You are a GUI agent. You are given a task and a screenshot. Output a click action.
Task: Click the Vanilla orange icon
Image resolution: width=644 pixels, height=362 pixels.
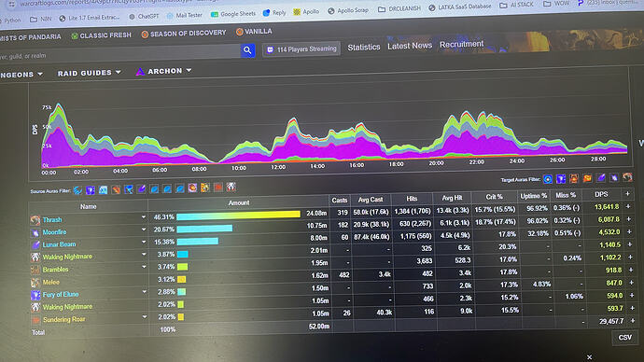tap(240, 32)
